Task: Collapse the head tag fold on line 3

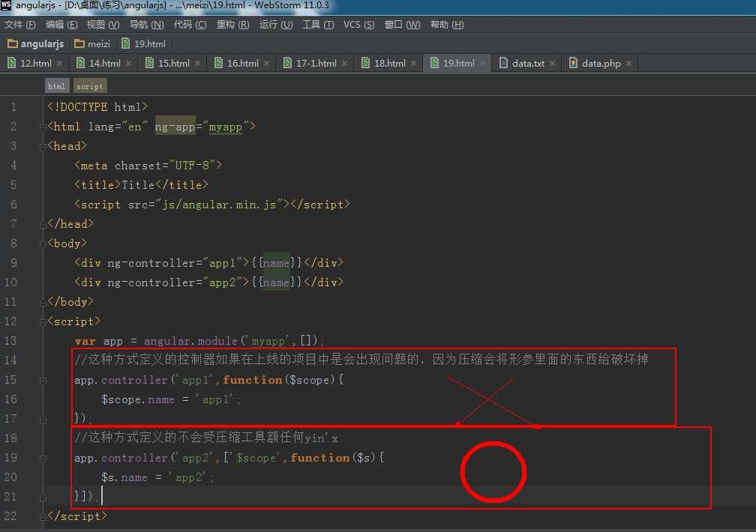Action: [x=43, y=147]
